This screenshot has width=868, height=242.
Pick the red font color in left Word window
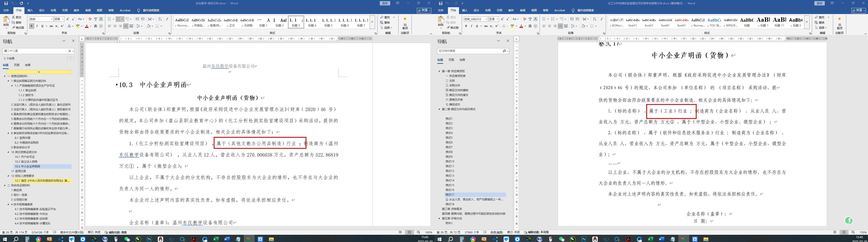pos(87,26)
